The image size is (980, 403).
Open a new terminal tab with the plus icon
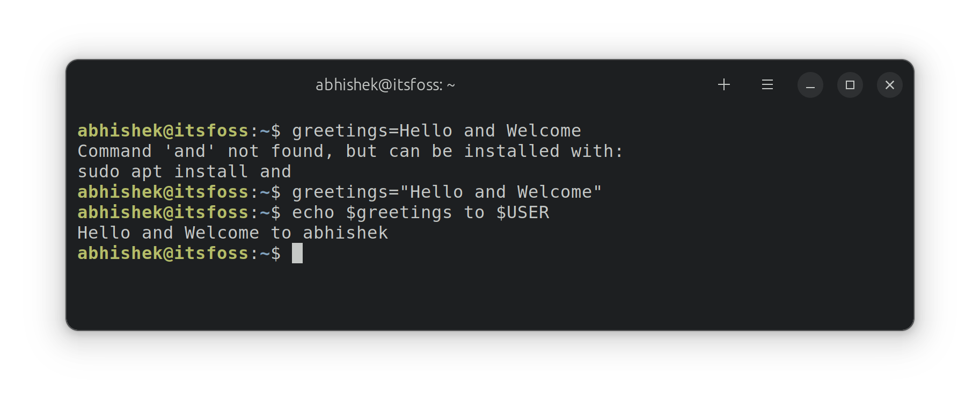click(723, 84)
